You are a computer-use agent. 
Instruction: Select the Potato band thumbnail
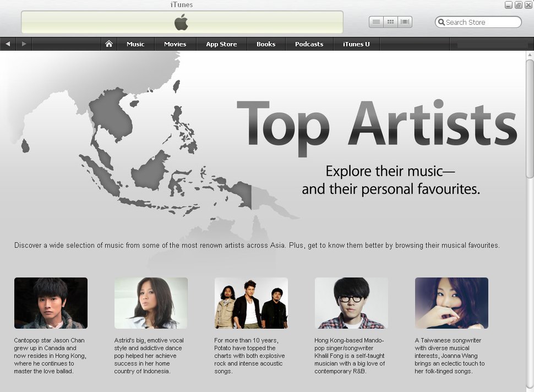click(251, 303)
